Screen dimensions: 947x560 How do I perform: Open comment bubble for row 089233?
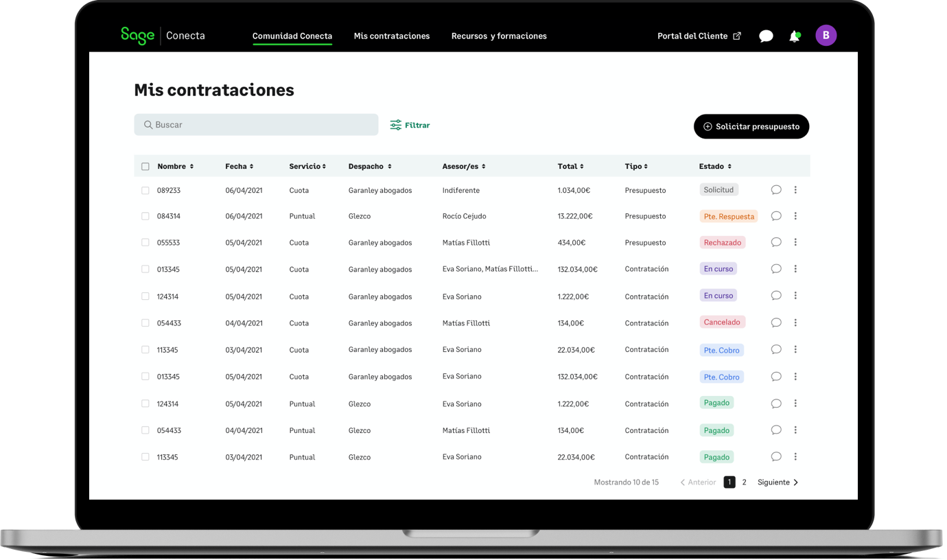coord(776,190)
